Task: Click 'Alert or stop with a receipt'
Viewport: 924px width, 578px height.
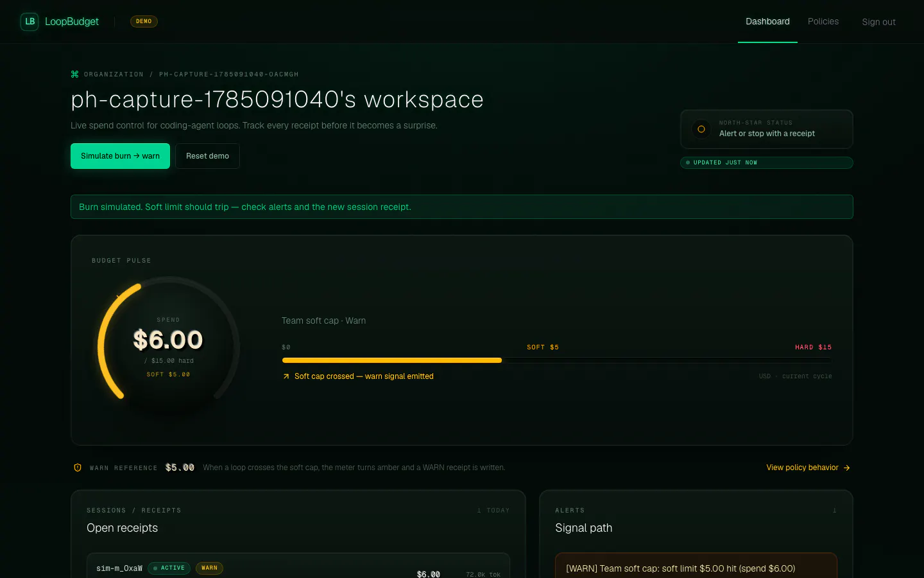Action: coord(767,134)
